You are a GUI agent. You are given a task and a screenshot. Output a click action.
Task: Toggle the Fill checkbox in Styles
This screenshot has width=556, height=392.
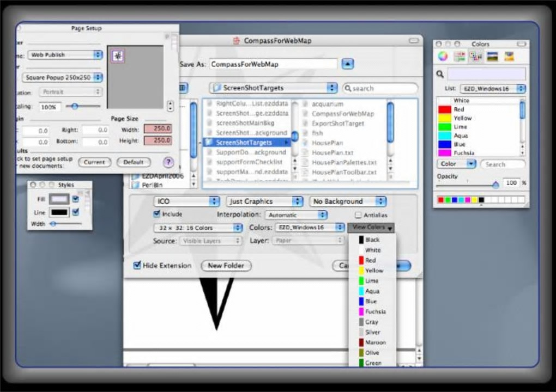[x=76, y=199]
